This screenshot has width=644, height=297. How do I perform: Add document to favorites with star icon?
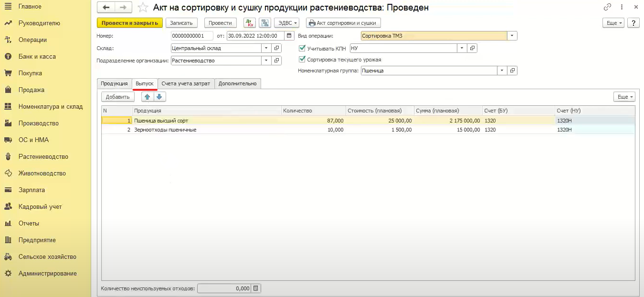coord(142,8)
